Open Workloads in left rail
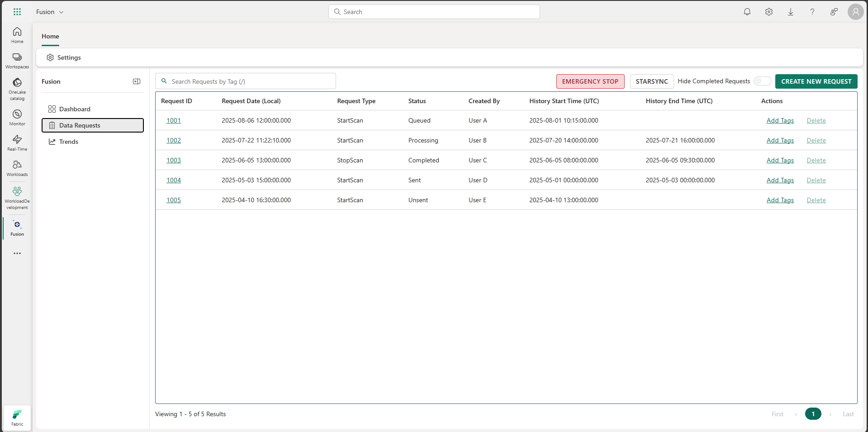This screenshot has height=432, width=868. [17, 168]
